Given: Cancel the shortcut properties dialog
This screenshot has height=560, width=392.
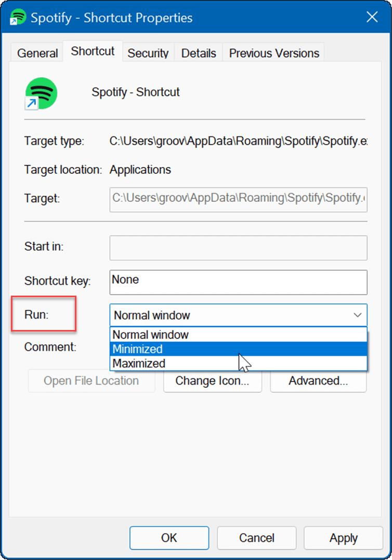Looking at the screenshot, I should pos(256,538).
